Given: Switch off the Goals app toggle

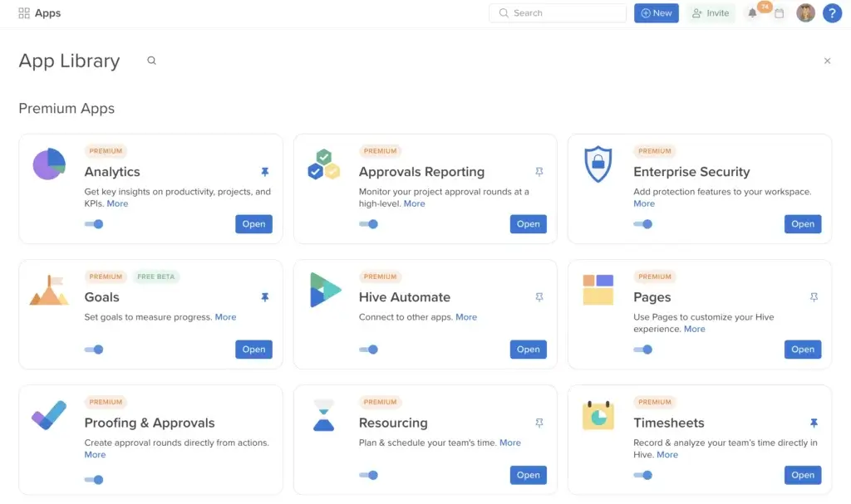Looking at the screenshot, I should [94, 350].
